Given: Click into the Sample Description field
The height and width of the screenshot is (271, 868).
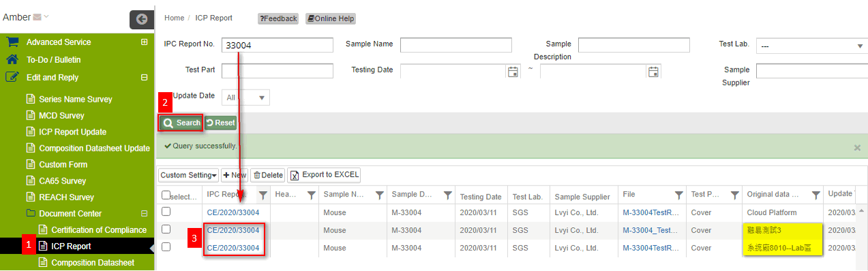Looking at the screenshot, I should click(633, 45).
